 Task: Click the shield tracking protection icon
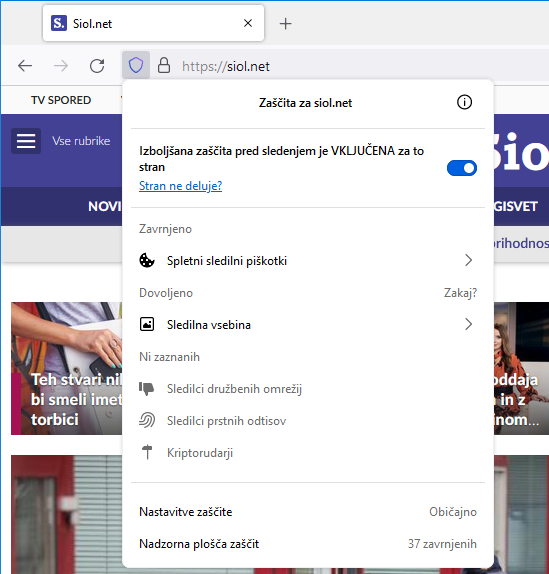[x=136, y=66]
